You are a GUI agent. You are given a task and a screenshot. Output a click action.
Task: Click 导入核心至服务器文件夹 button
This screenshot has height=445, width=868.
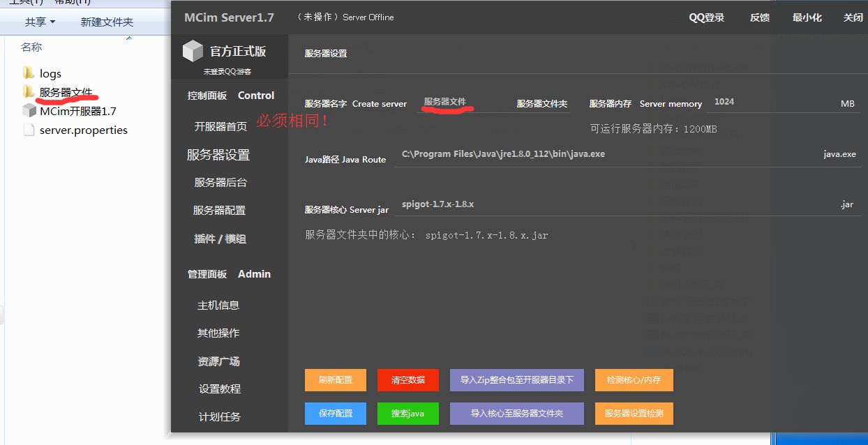[x=517, y=413]
